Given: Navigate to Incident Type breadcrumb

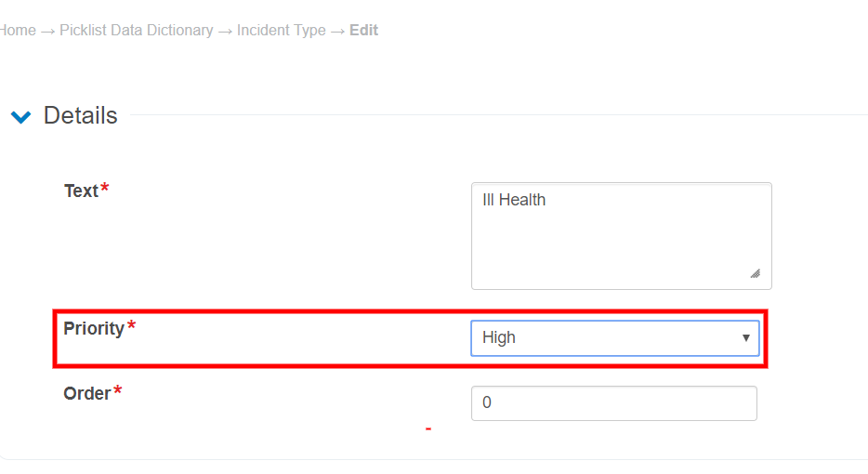Looking at the screenshot, I should click(282, 31).
